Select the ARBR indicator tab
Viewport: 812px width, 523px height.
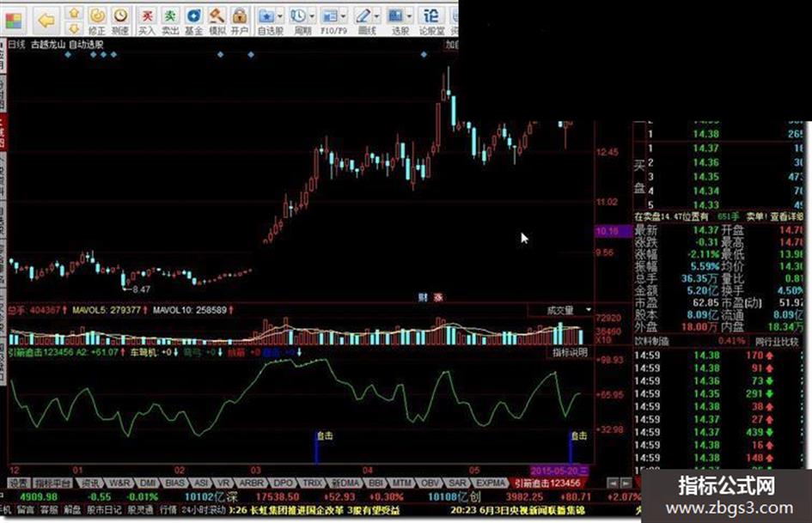pos(252,483)
